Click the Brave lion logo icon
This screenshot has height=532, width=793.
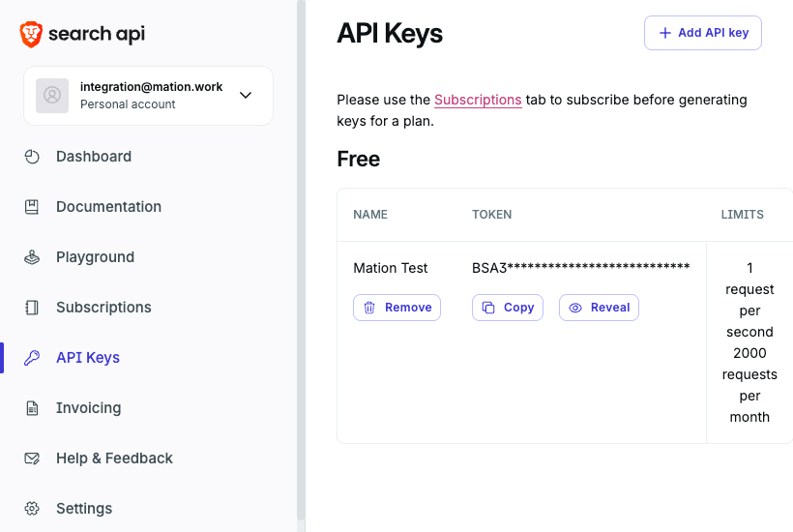[31, 35]
